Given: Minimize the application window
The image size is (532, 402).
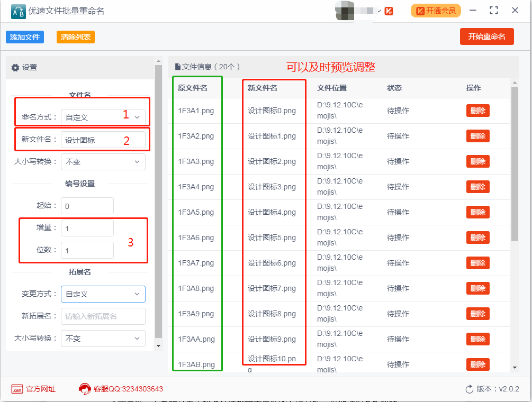Looking at the screenshot, I should coord(473,11).
